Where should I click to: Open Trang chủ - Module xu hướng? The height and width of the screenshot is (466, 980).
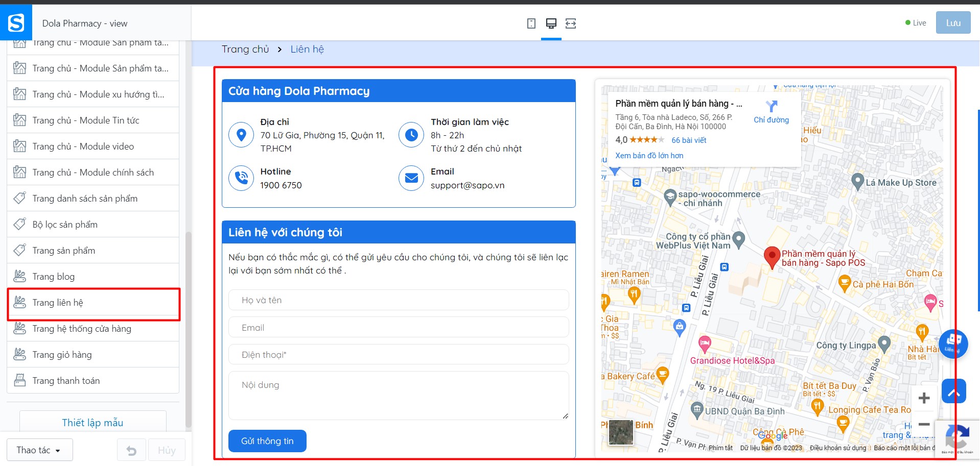[x=93, y=94]
